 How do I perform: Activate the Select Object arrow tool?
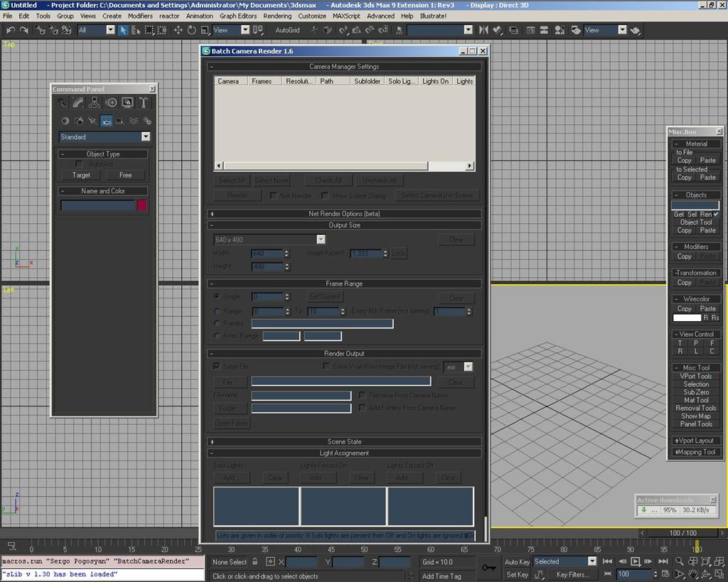(123, 30)
